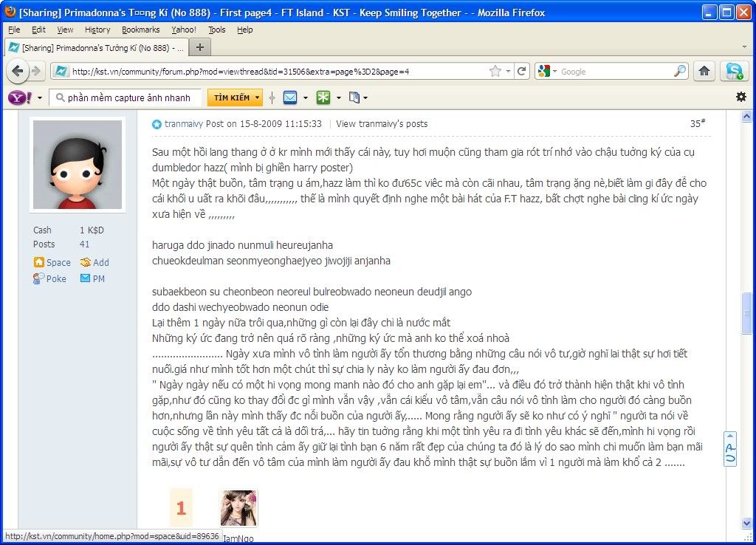This screenshot has width=756, height=545.
Task: Bookmark this page with the star icon
Action: pyautogui.click(x=495, y=72)
